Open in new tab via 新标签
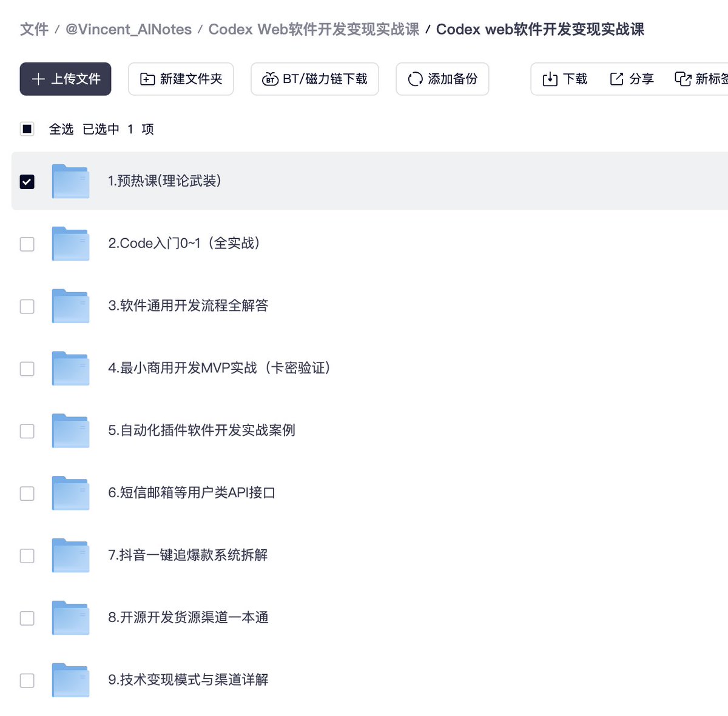This screenshot has height=716, width=728. (x=701, y=79)
